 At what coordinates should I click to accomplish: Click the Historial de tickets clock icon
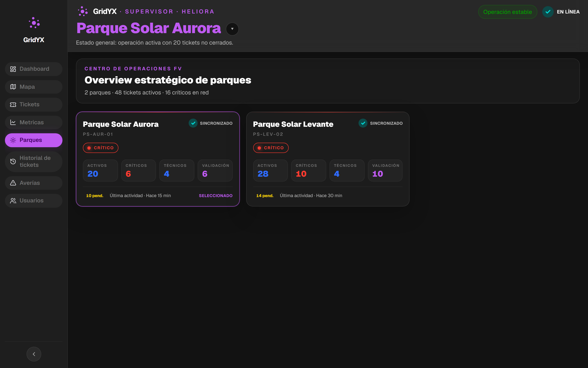click(13, 161)
